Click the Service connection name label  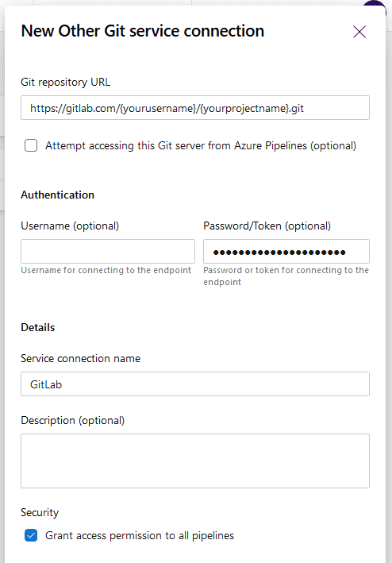80,358
